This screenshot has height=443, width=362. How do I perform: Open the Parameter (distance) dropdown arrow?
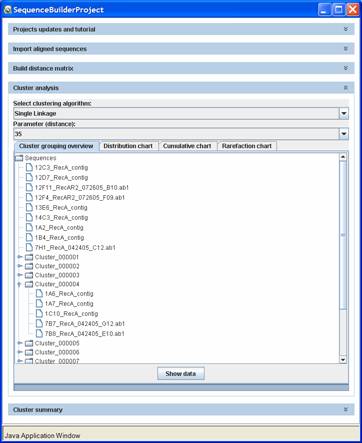pos(344,134)
